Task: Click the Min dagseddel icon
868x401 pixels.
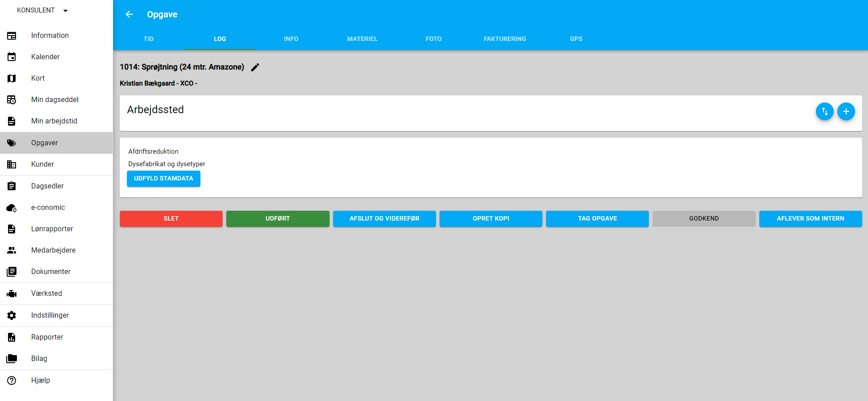Action: click(12, 100)
